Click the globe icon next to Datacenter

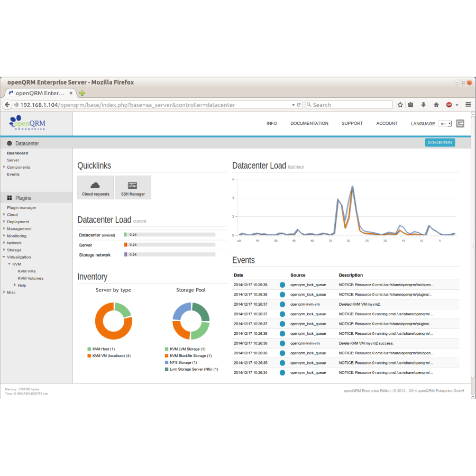pos(10,143)
